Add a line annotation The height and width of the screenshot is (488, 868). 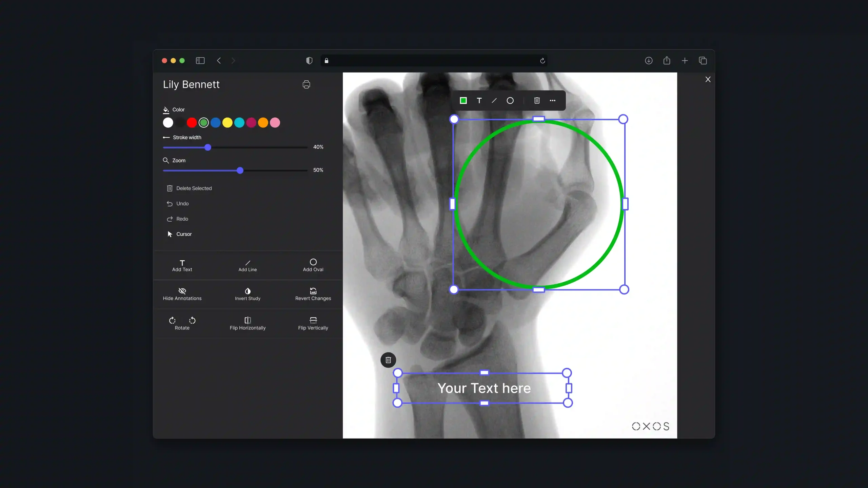click(x=248, y=265)
